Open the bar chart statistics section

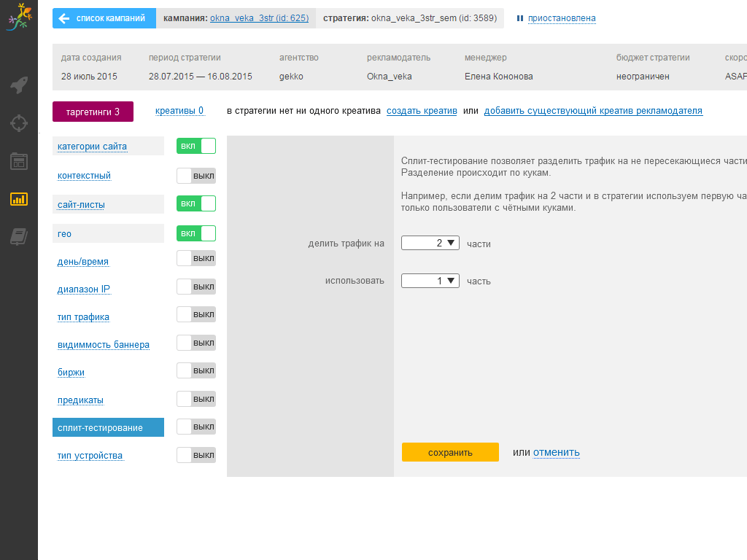pos(19,198)
